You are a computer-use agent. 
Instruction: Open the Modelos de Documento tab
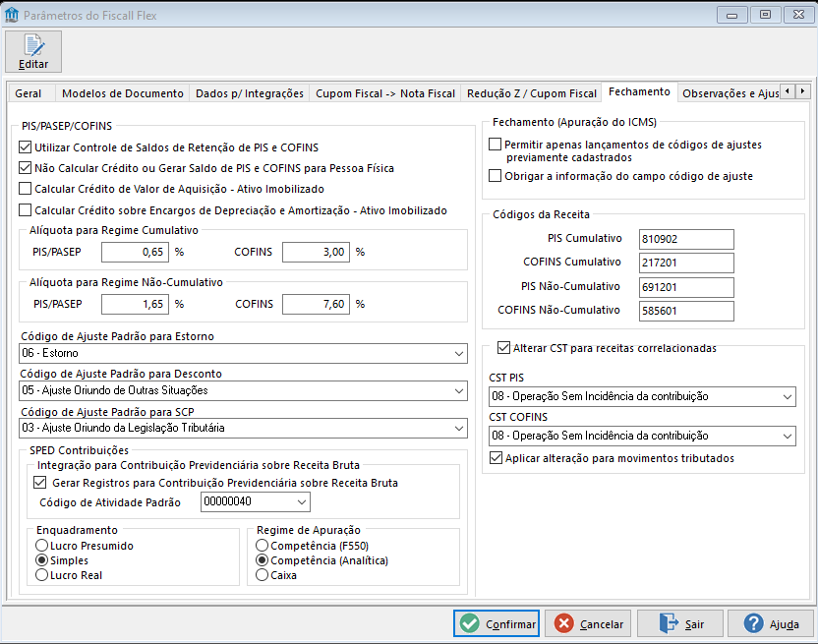coord(123,93)
